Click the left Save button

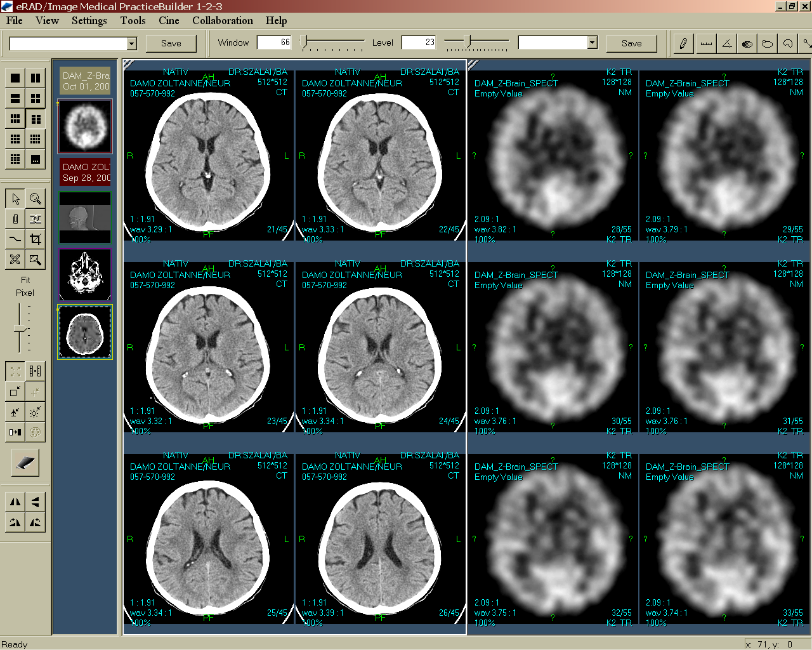171,43
